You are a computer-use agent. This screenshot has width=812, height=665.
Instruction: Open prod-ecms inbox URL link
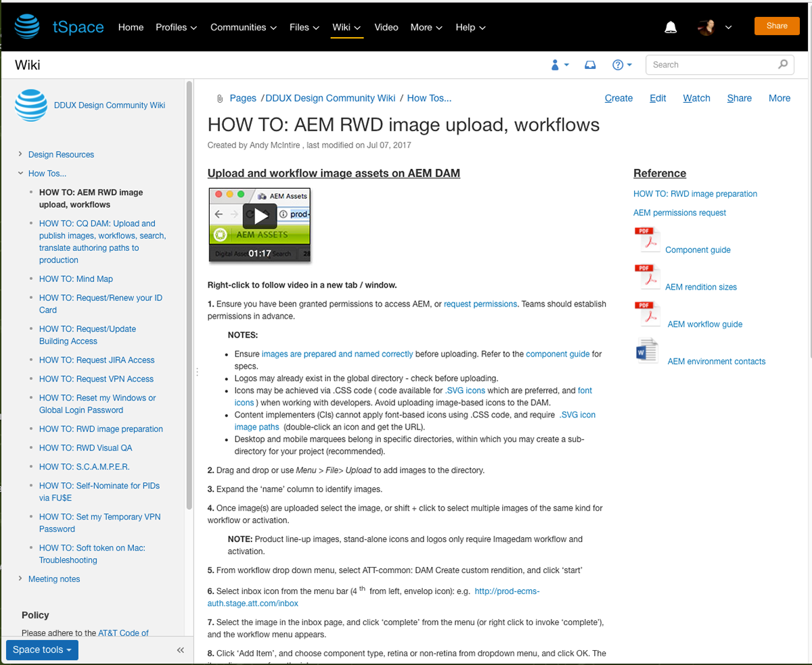[x=373, y=597]
